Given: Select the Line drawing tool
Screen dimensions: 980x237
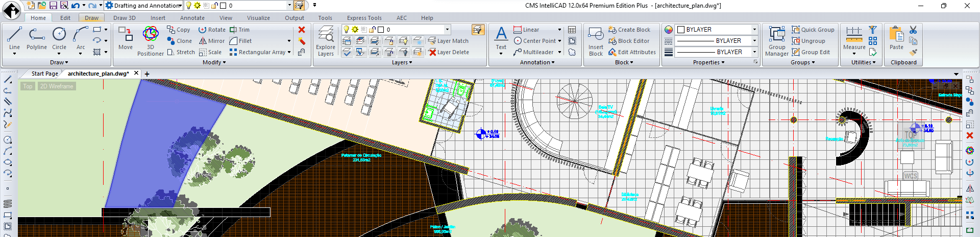Looking at the screenshot, I should pyautogui.click(x=14, y=39).
